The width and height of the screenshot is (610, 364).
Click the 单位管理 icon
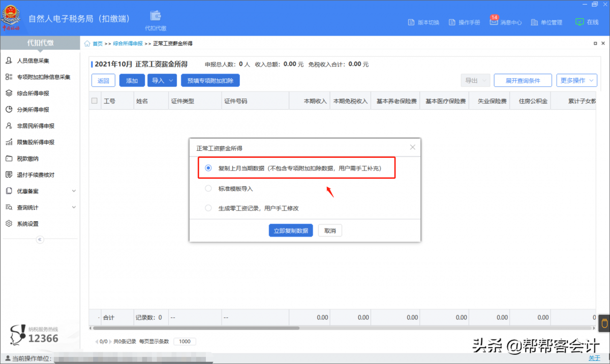pos(534,22)
